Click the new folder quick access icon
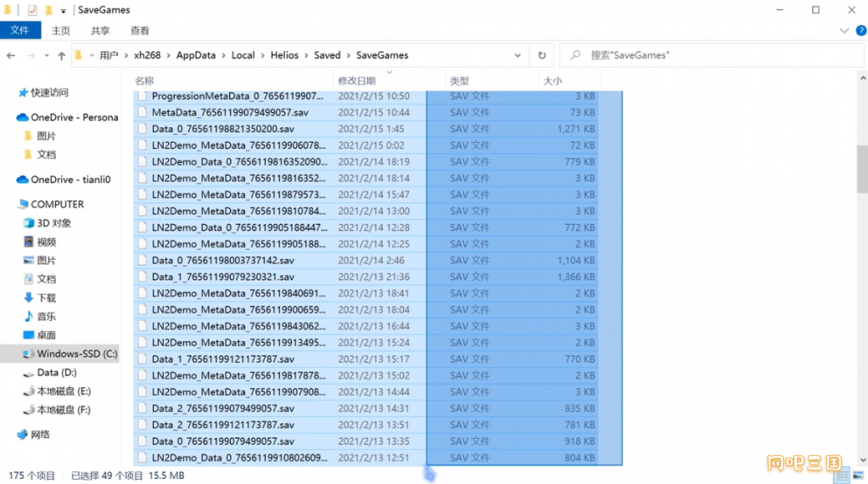The image size is (868, 484). (x=48, y=10)
